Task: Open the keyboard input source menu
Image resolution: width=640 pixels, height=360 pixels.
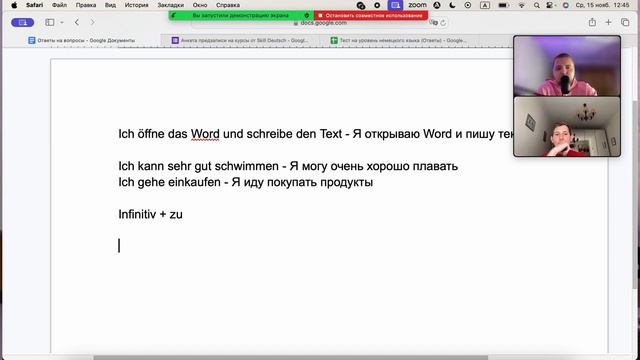Action: pos(485,5)
